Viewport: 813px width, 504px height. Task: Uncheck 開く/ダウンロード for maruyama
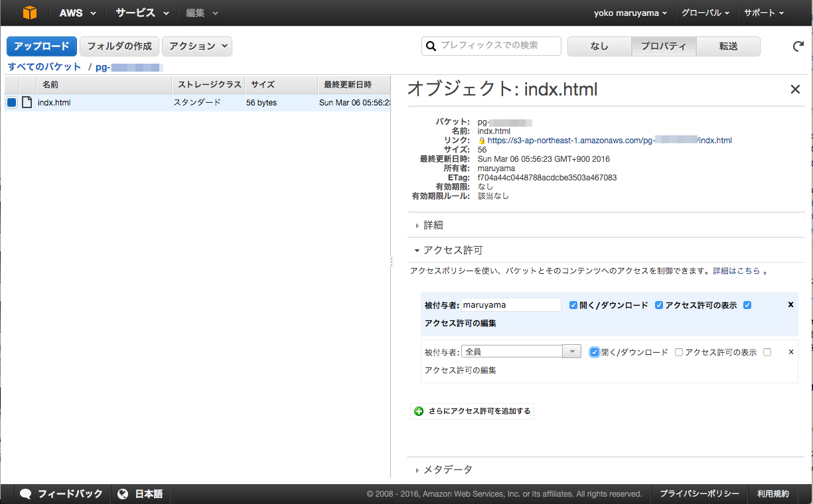click(573, 305)
